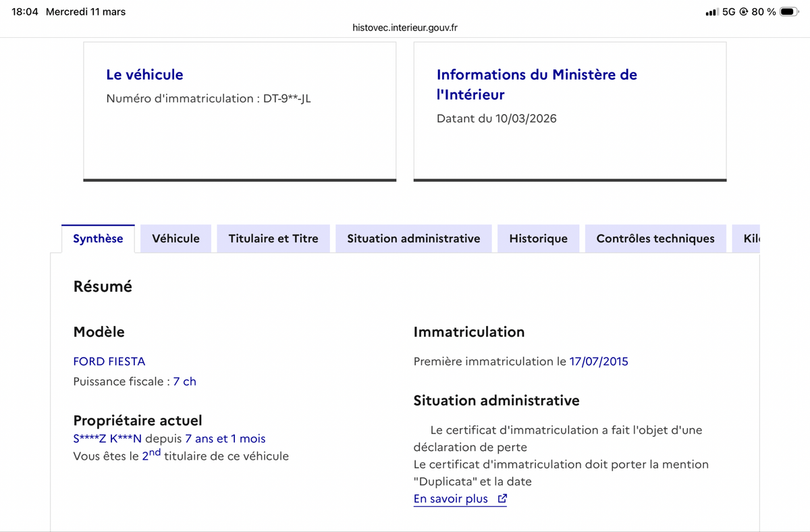Select the partially visible Kilométrage tab
The height and width of the screenshot is (532, 810).
coord(751,238)
